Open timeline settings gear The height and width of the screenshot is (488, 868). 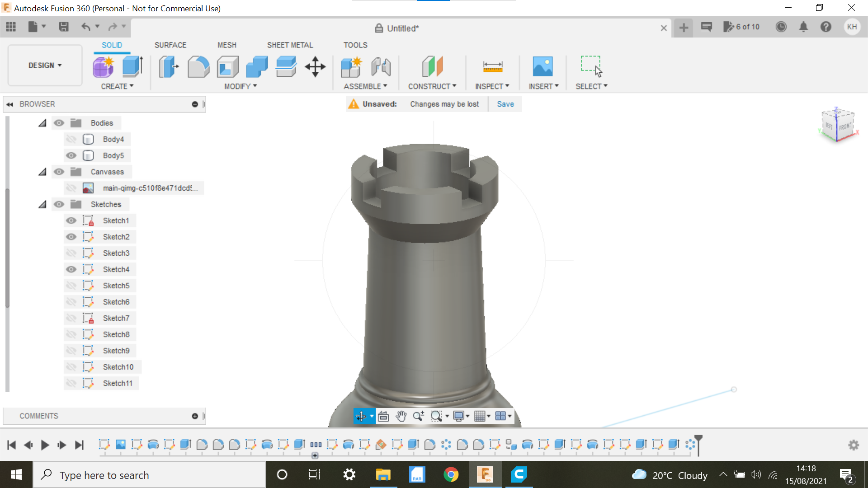pos(854,445)
